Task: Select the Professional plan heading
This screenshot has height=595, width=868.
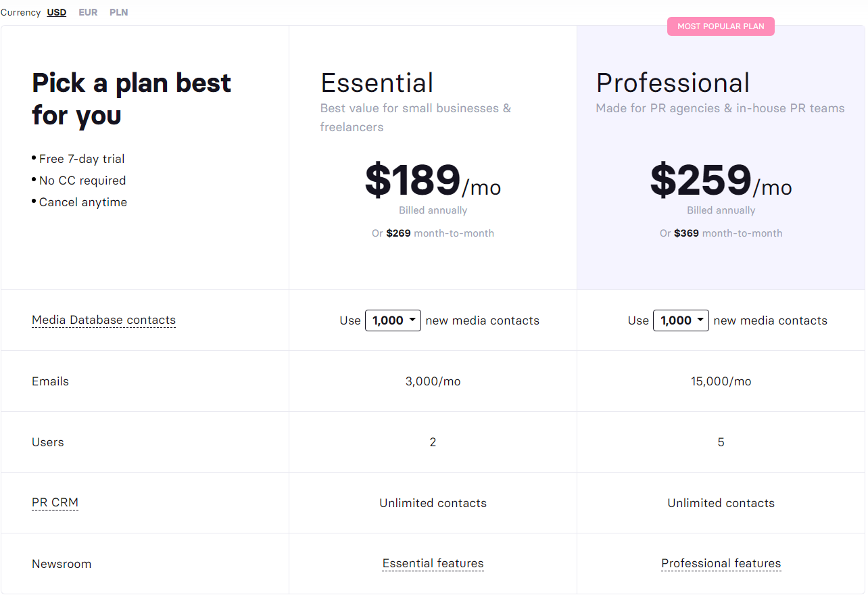Action: pos(673,83)
